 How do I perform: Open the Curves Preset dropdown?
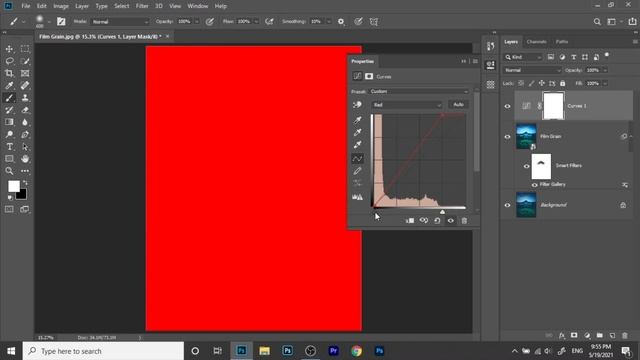click(x=419, y=91)
